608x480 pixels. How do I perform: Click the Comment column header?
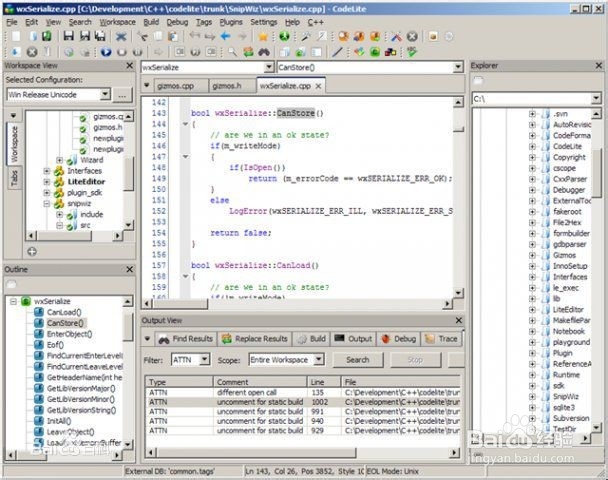[x=260, y=382]
